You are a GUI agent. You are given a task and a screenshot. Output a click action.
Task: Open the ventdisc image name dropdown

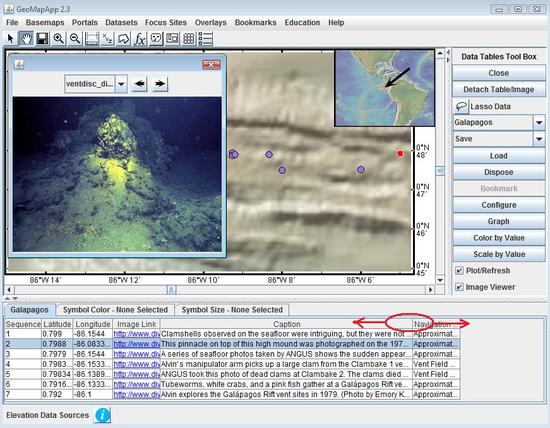(121, 84)
